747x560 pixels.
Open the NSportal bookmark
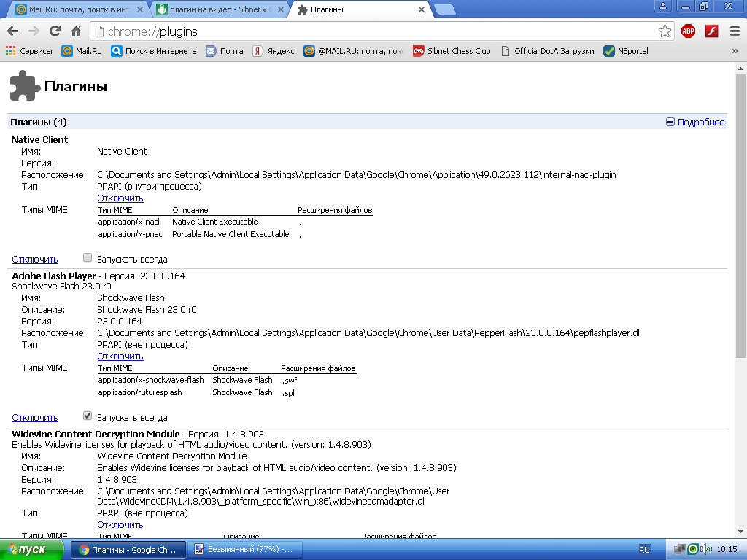pyautogui.click(x=625, y=51)
